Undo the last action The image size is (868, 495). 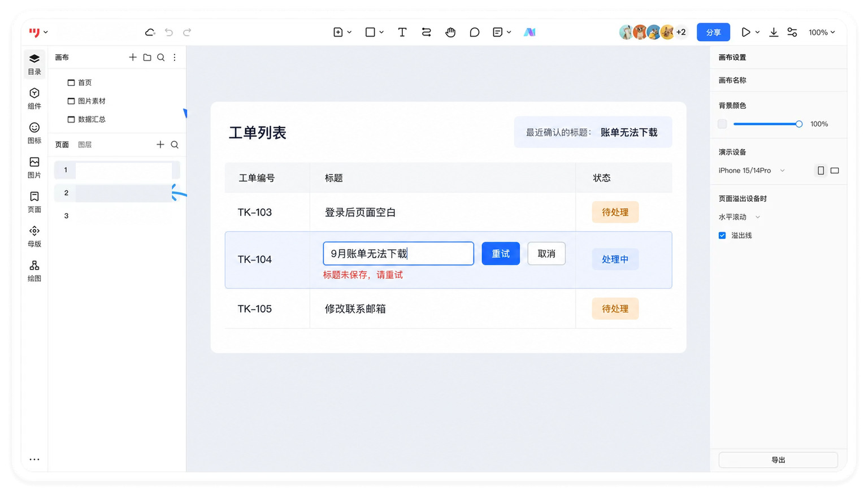click(169, 32)
